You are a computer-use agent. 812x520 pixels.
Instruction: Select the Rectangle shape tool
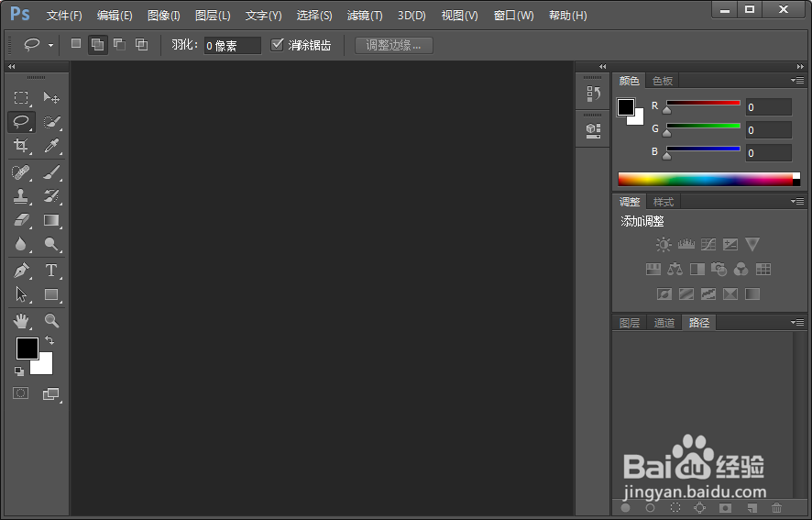pyautogui.click(x=51, y=294)
